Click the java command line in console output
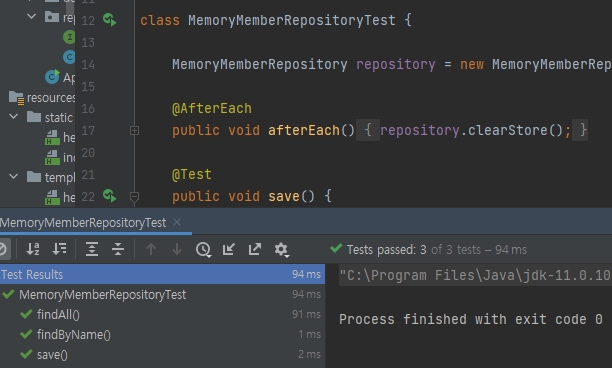The width and height of the screenshot is (612, 368). 475,276
